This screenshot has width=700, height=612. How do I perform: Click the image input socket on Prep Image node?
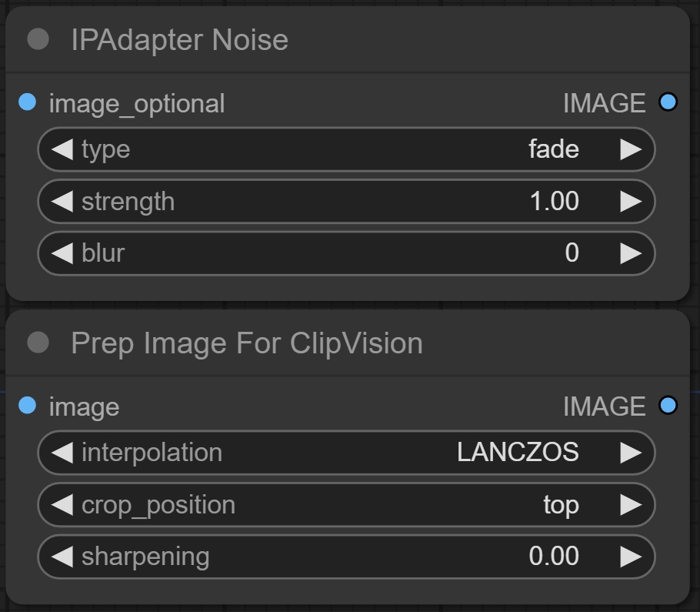click(x=28, y=406)
